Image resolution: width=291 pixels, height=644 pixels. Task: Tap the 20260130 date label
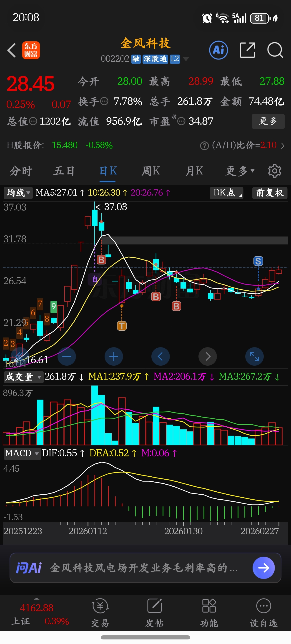click(183, 531)
